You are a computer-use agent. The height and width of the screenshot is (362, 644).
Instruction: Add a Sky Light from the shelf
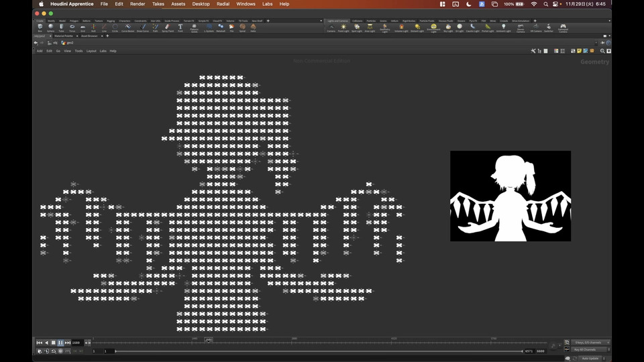[x=449, y=28]
